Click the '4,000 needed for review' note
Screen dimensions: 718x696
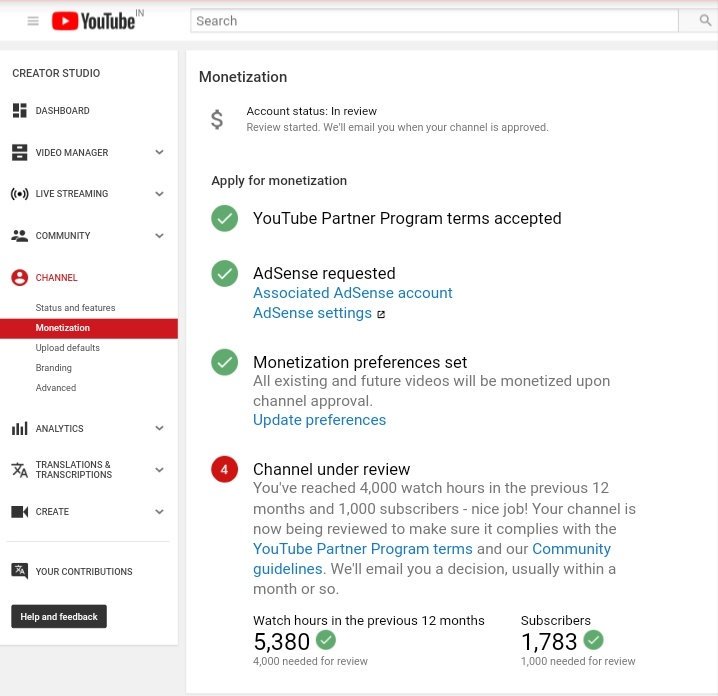tap(310, 661)
